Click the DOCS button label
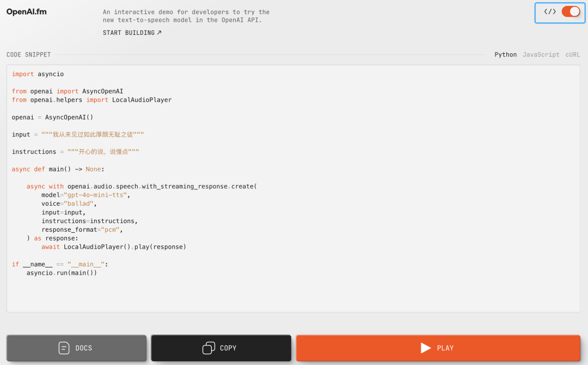 click(84, 348)
